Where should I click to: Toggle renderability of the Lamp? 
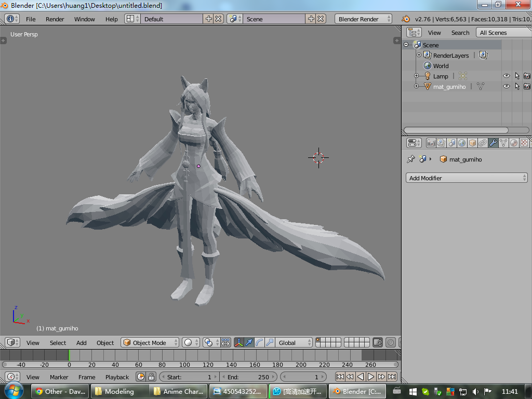tap(527, 76)
